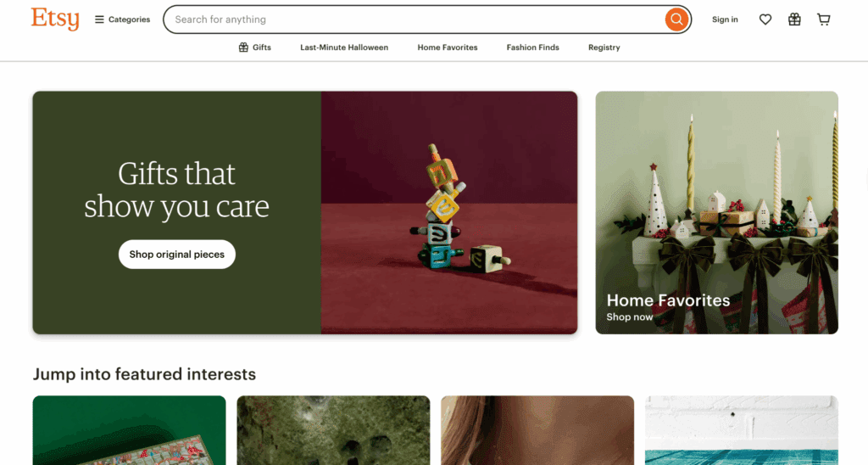The width and height of the screenshot is (868, 465).
Task: Open the dreidel stack banner image
Action: coord(449,212)
